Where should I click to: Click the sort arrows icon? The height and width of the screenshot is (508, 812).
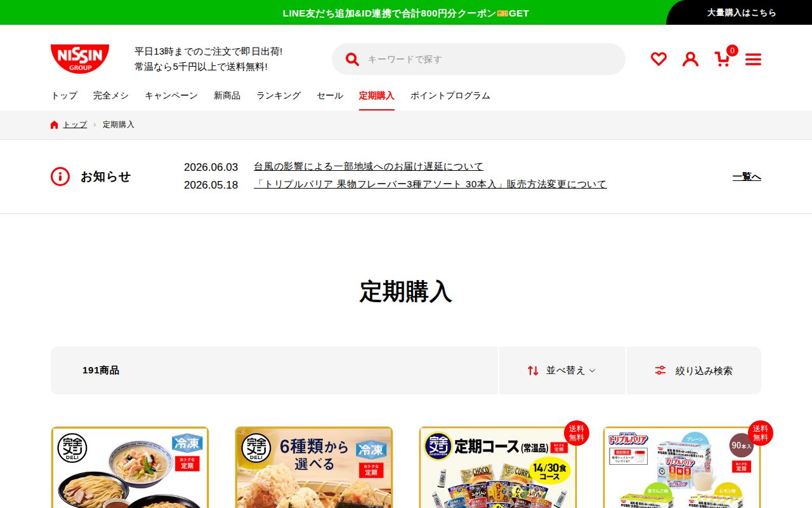[x=533, y=370]
